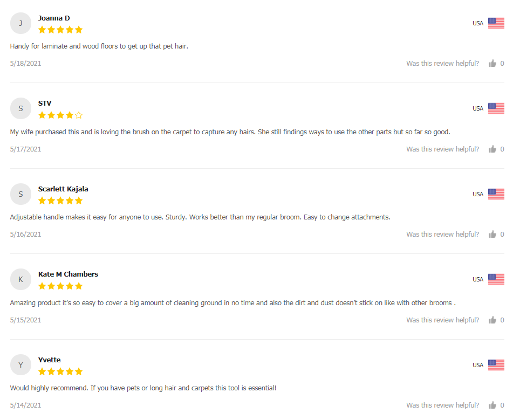Like STV's review with thumbs-up
Screen dimensions: 513x420
[492, 149]
